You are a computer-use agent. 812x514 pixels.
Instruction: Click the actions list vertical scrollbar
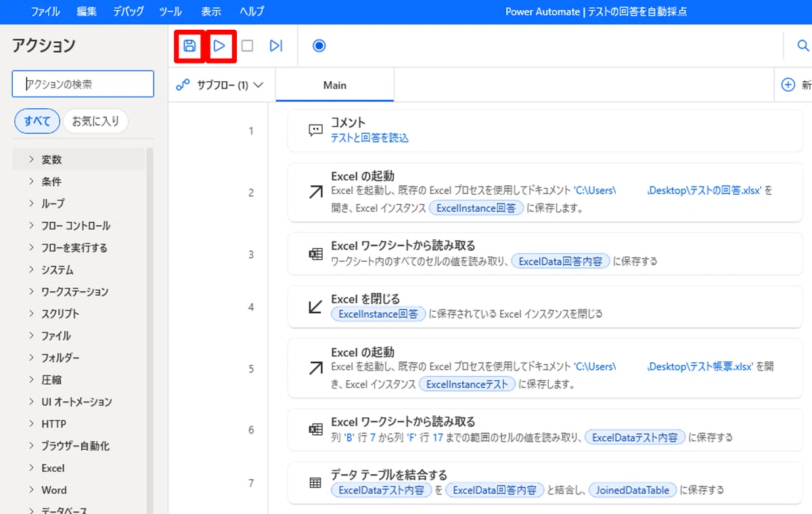click(x=150, y=331)
